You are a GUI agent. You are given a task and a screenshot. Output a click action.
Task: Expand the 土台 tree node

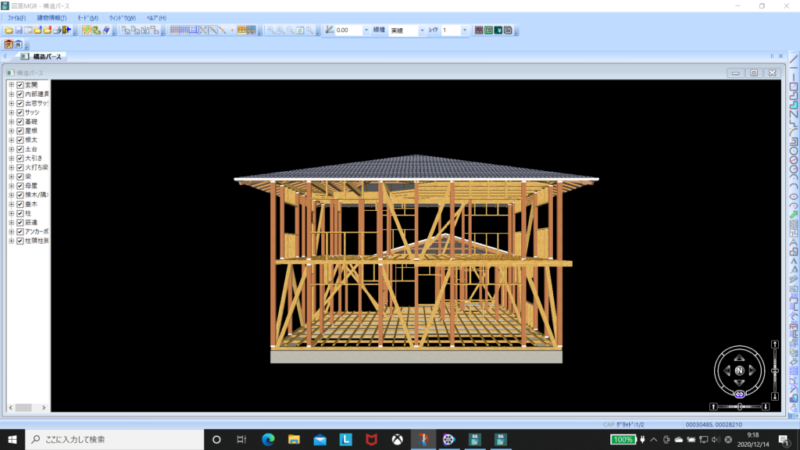coord(11,149)
